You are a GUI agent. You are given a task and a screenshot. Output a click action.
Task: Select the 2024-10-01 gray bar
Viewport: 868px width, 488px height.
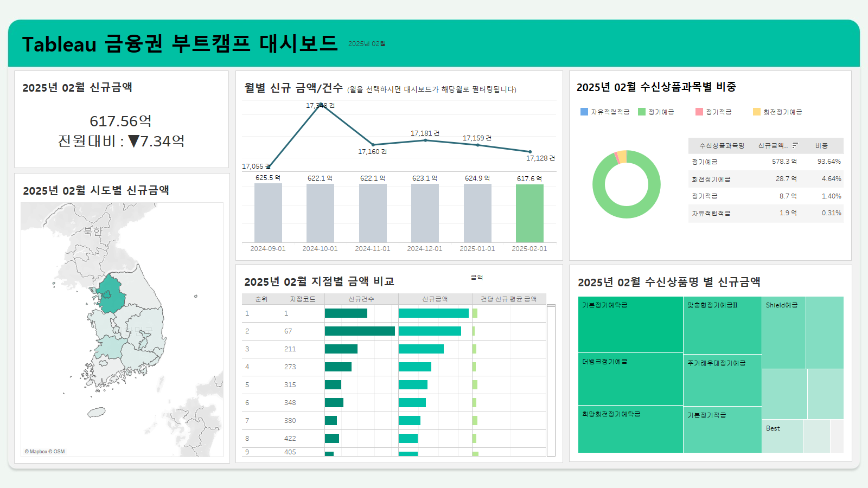coord(320,213)
